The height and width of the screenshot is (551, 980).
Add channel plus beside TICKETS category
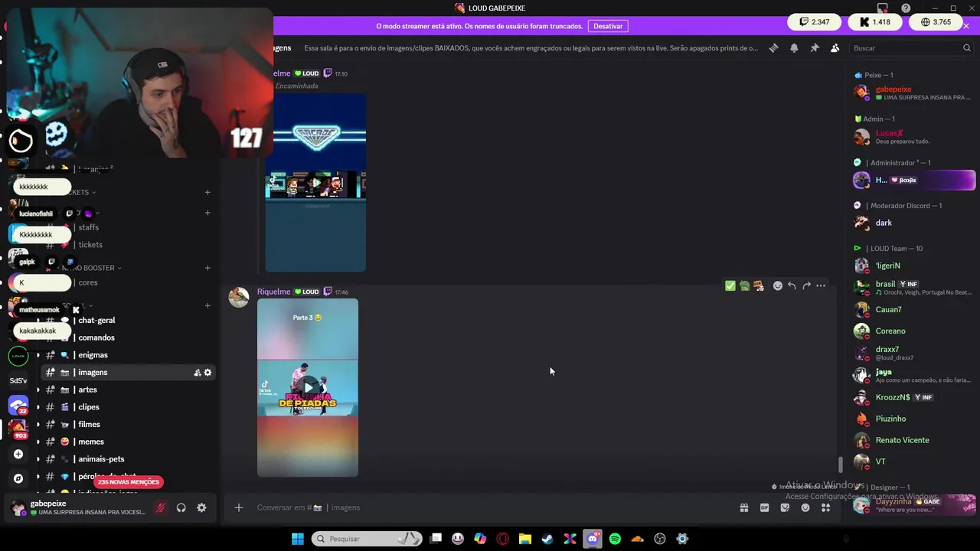pyautogui.click(x=207, y=192)
